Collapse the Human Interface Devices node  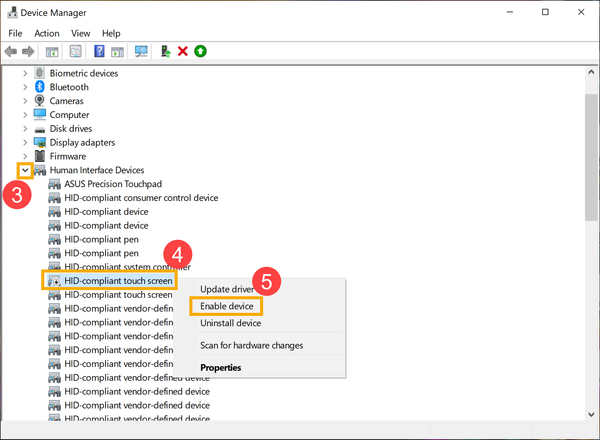coord(25,171)
